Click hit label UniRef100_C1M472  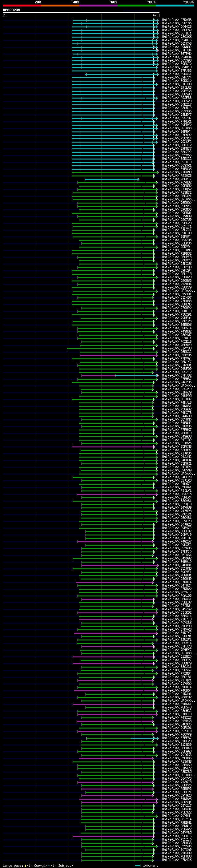click(x=177, y=768)
